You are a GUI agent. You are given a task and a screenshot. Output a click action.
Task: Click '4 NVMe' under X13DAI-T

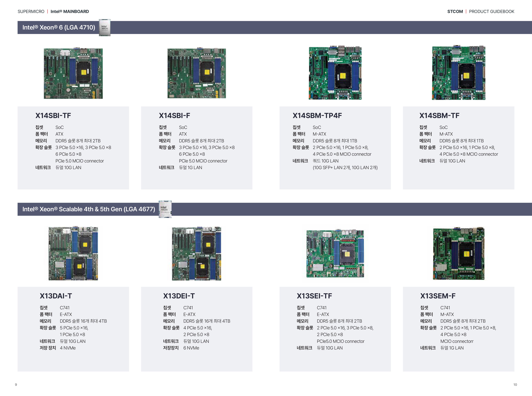[68, 348]
